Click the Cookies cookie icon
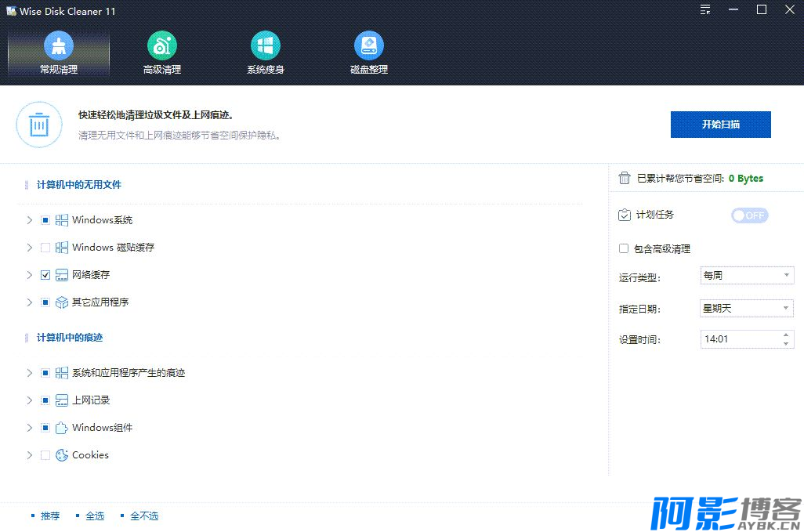 [x=62, y=455]
